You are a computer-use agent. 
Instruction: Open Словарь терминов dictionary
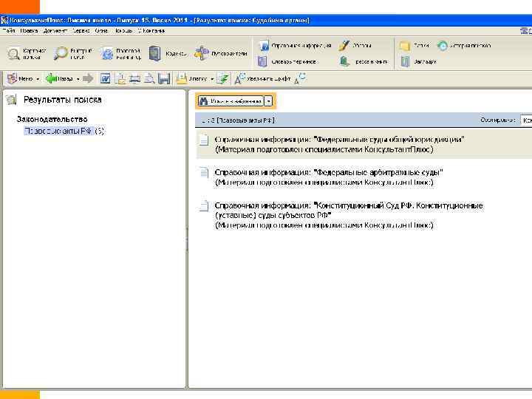tap(287, 62)
